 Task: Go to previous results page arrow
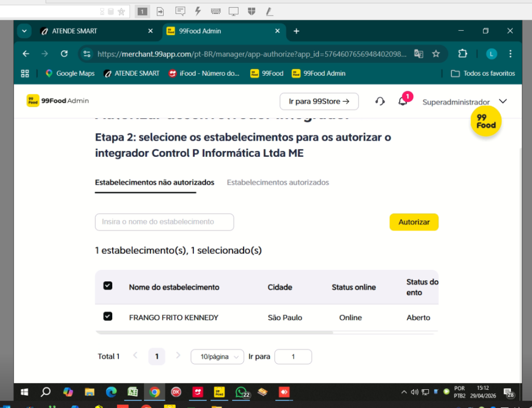pyautogui.click(x=135, y=356)
